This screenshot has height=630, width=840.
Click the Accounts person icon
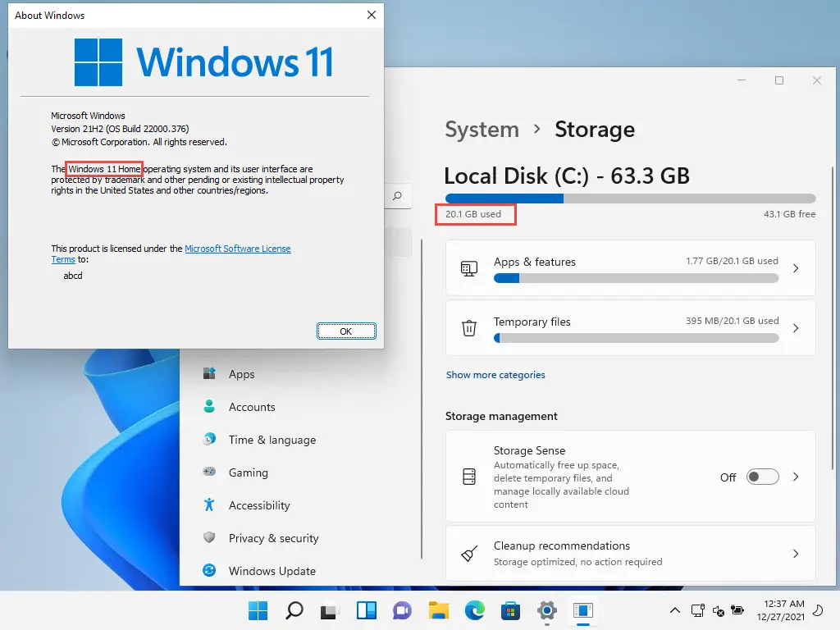[x=209, y=406]
